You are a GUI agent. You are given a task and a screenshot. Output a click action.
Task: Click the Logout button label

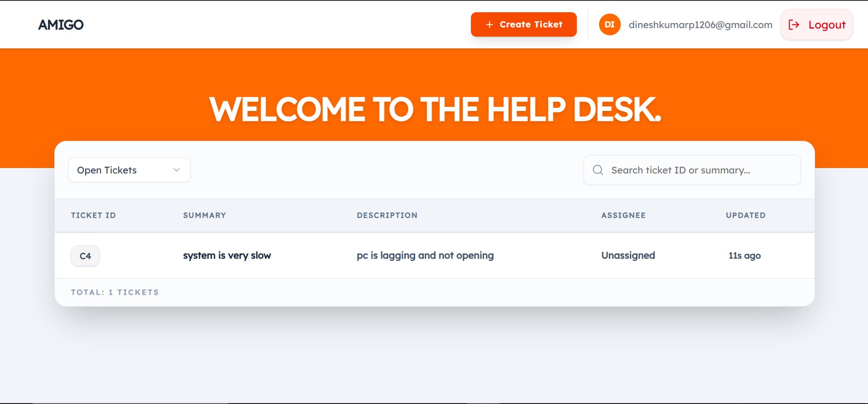[x=827, y=25]
